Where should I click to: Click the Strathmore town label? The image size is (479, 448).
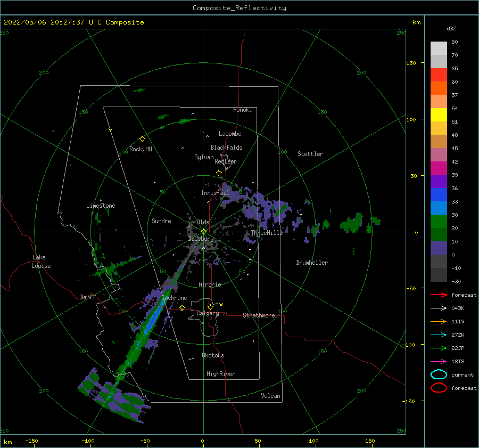tap(259, 315)
